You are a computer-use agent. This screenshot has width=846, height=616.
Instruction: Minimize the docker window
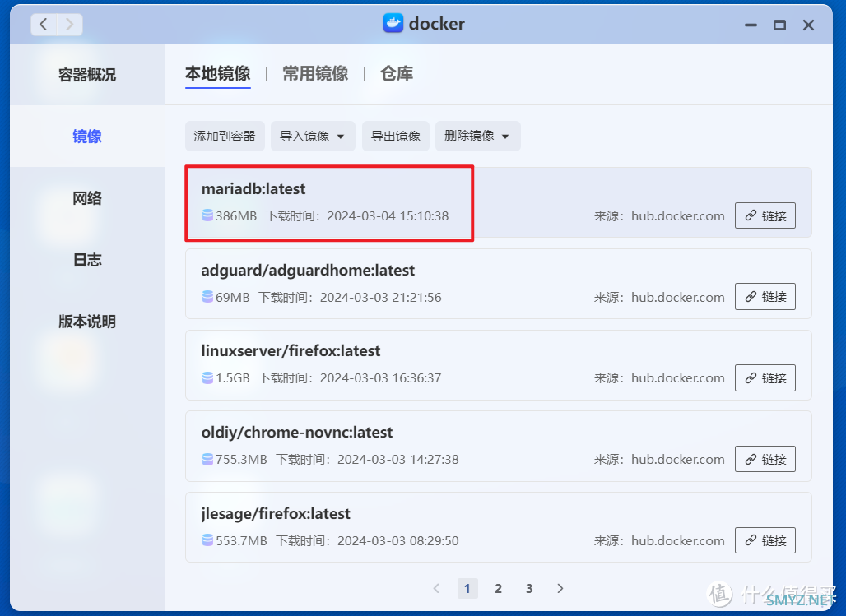[751, 25]
